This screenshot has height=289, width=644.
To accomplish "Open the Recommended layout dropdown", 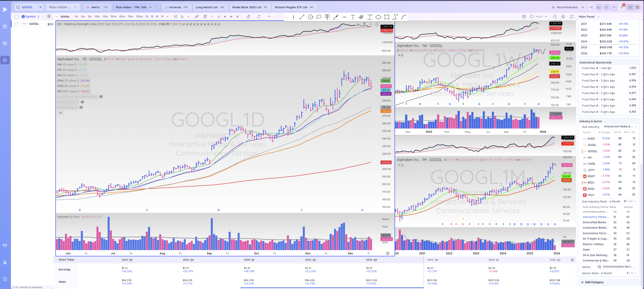I will (x=569, y=7).
